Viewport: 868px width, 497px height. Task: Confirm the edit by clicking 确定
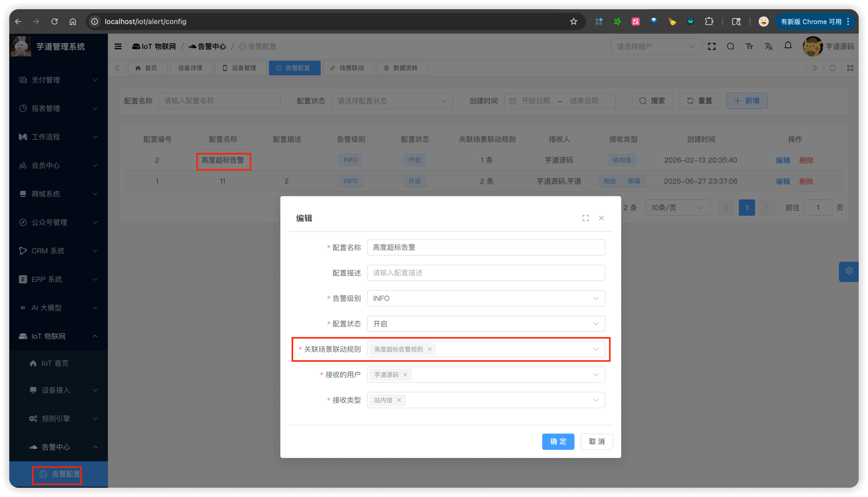558,442
